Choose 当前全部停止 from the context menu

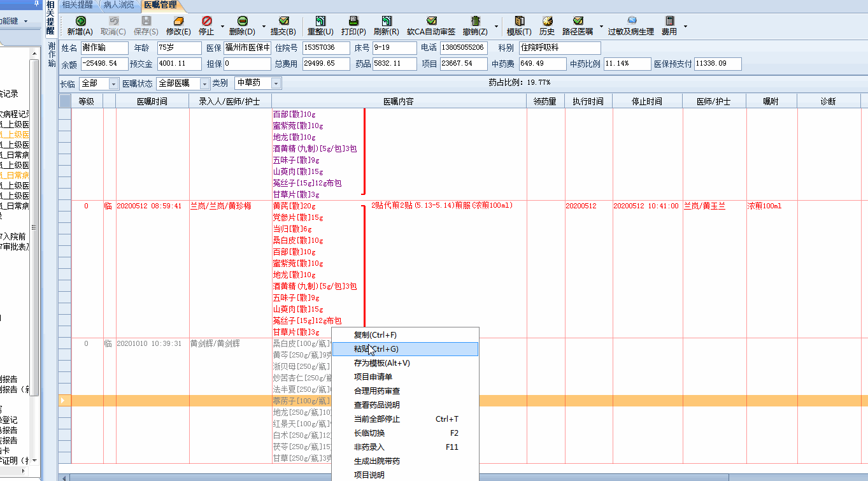coord(405,419)
